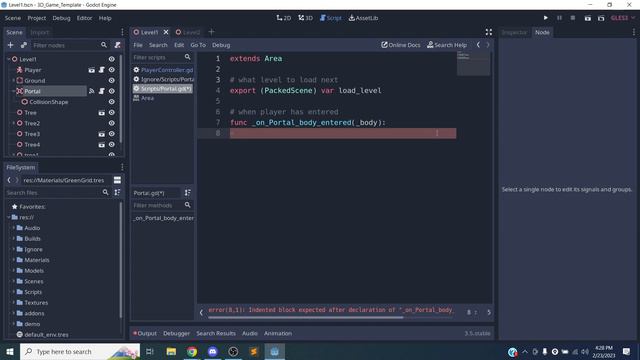Open the Animation bottom panel
The height and width of the screenshot is (360, 640).
click(278, 333)
